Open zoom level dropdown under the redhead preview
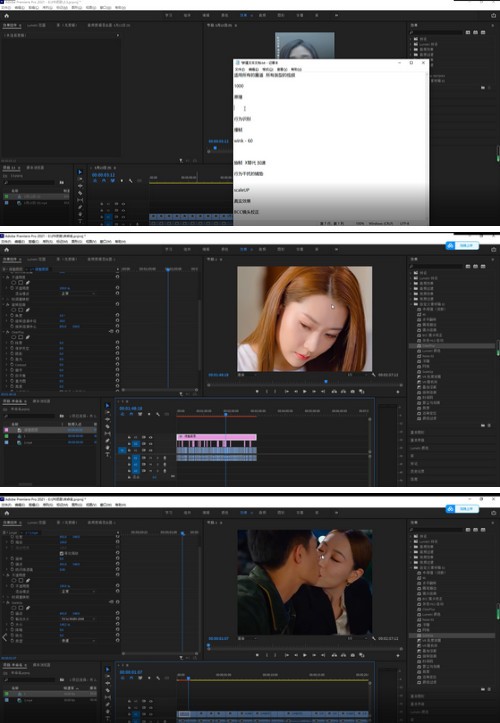Screen dimensions: 500x723 point(247,375)
